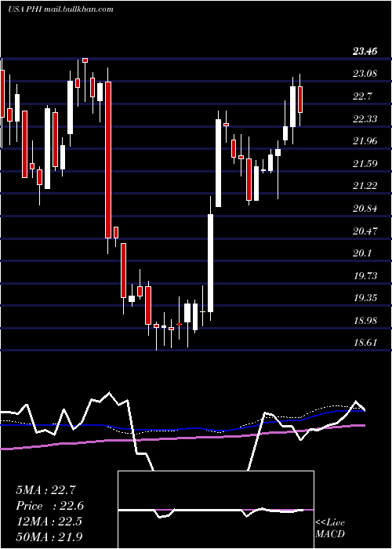Click the 20.1 price axis label
392x549 pixels.
tap(362, 253)
